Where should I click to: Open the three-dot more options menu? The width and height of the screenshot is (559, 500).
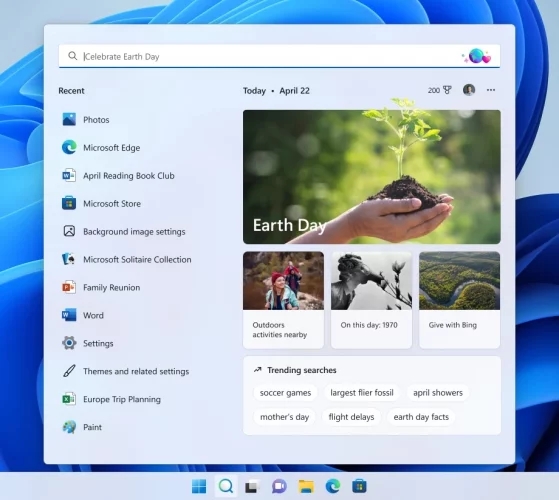[x=491, y=90]
